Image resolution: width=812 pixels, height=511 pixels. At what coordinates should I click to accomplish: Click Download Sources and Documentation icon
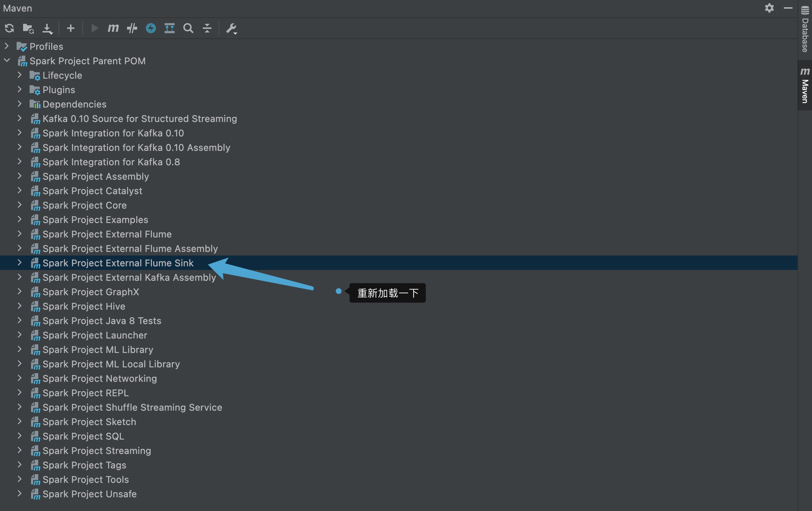(47, 28)
